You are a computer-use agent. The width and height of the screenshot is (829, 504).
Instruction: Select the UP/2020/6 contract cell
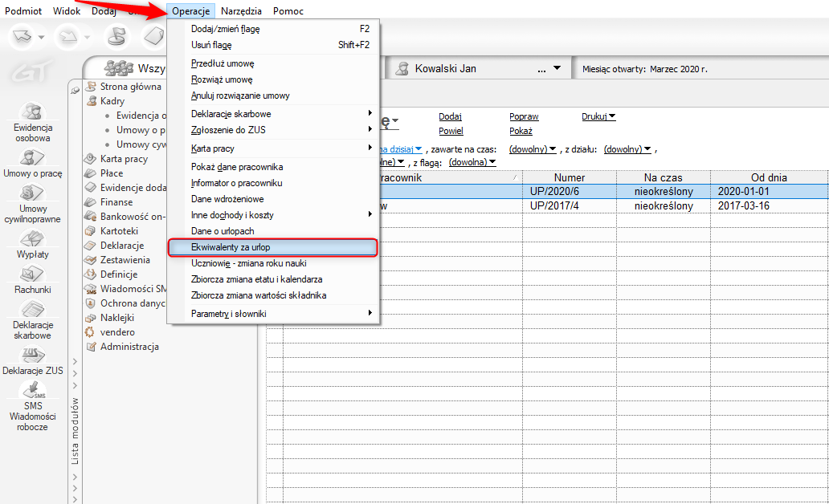(570, 191)
